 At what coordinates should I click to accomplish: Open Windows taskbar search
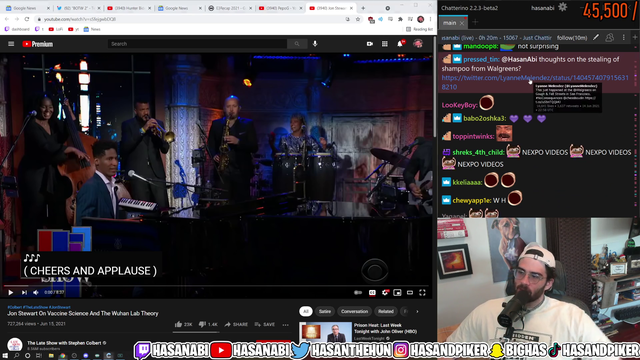(16, 356)
